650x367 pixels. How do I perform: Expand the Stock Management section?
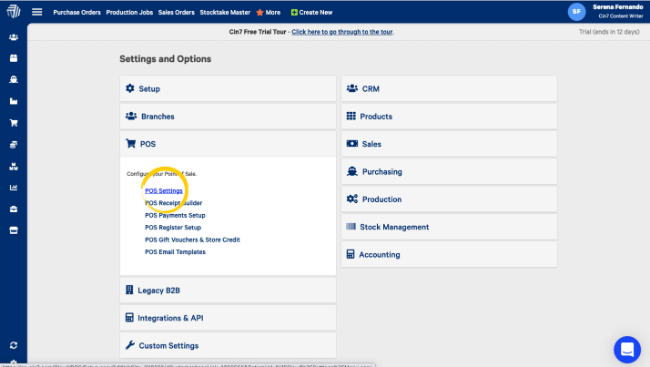449,227
